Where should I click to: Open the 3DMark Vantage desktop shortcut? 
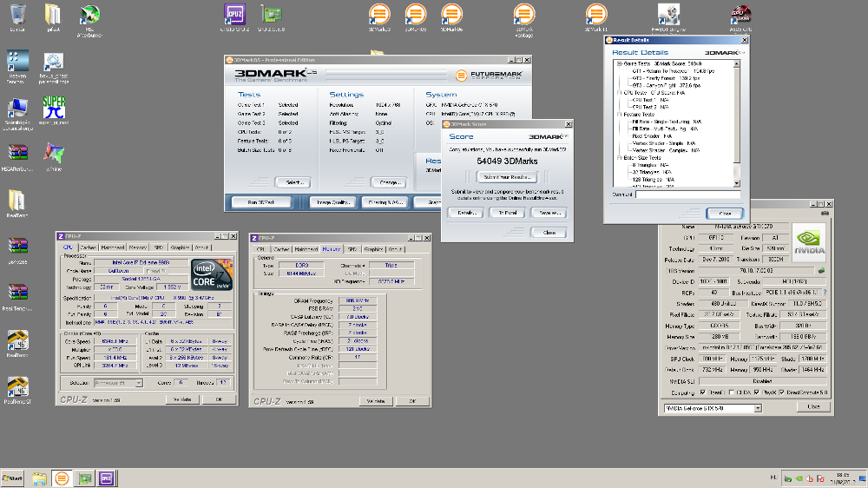[523, 21]
